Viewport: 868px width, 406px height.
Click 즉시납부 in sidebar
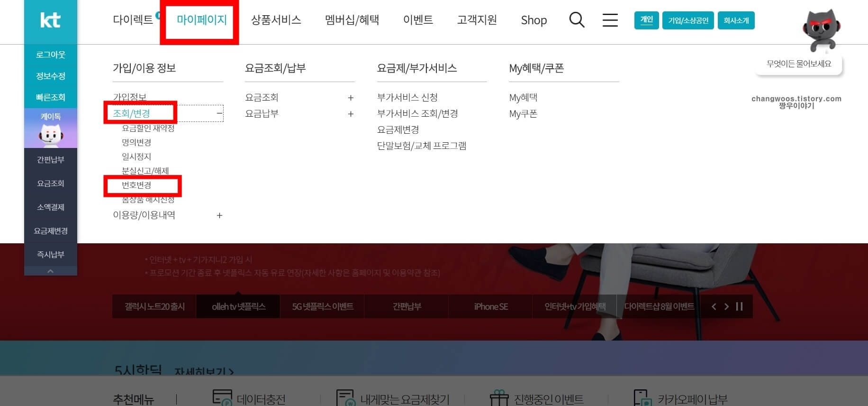(51, 255)
